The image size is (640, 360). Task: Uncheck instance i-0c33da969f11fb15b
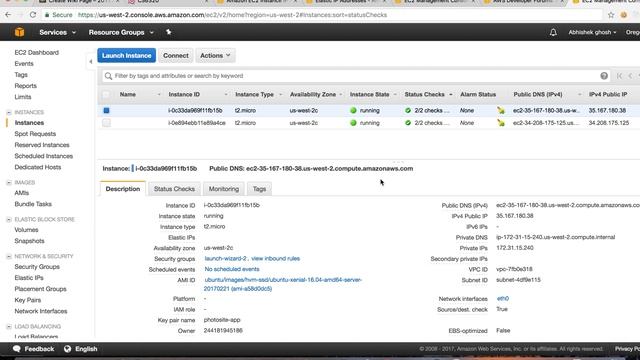click(106, 110)
